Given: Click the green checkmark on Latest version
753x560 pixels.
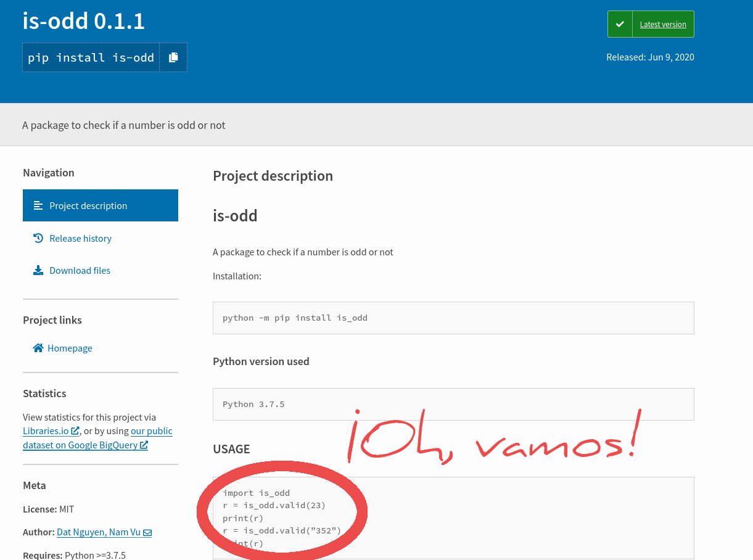Looking at the screenshot, I should [x=620, y=25].
